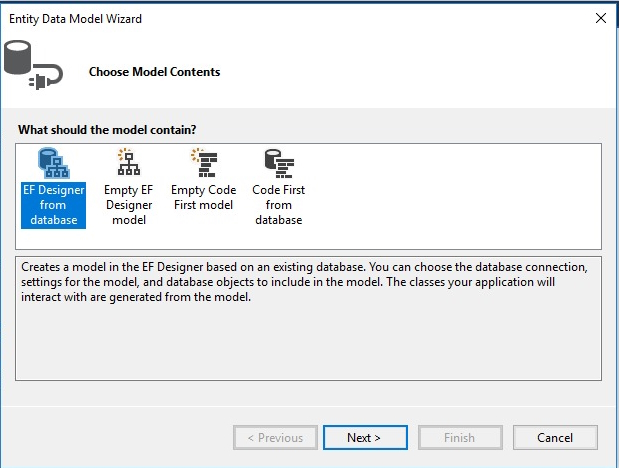619x468 pixels.
Task: Click the "Choose Model Contents" heading
Action: pyautogui.click(x=154, y=72)
